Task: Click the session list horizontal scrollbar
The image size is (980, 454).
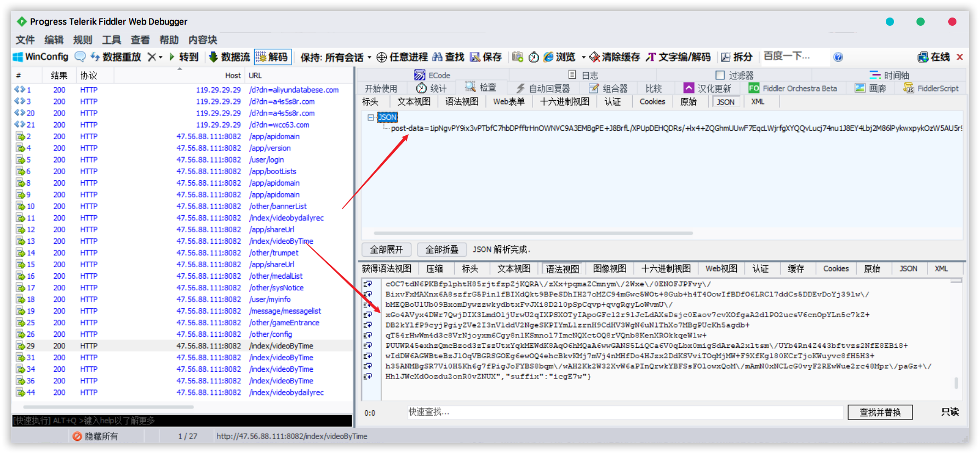Action: point(108,407)
